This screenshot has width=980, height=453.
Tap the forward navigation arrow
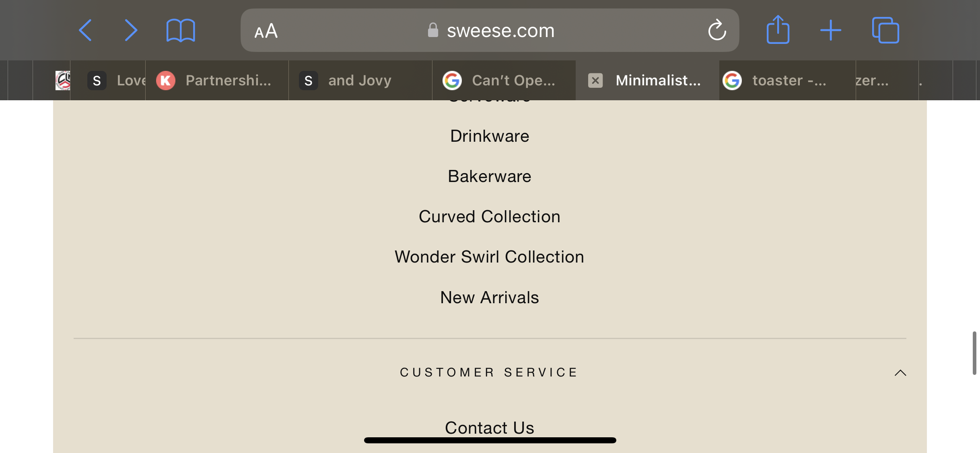131,30
